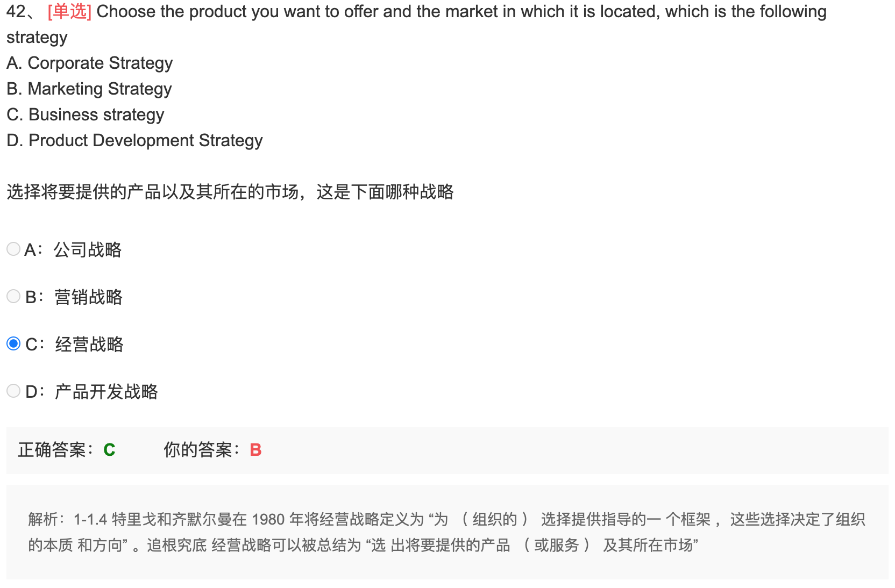The width and height of the screenshot is (895, 588).
Task: Select radio option B 营销战略
Action: point(13,296)
